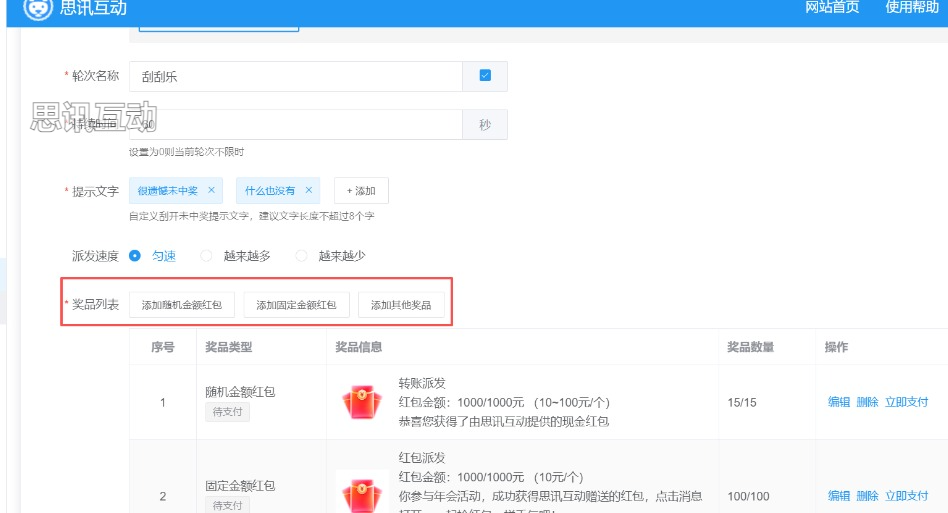Click the 思讯互动 bear logo icon
The width and height of the screenshot is (948, 513).
coord(38,7)
